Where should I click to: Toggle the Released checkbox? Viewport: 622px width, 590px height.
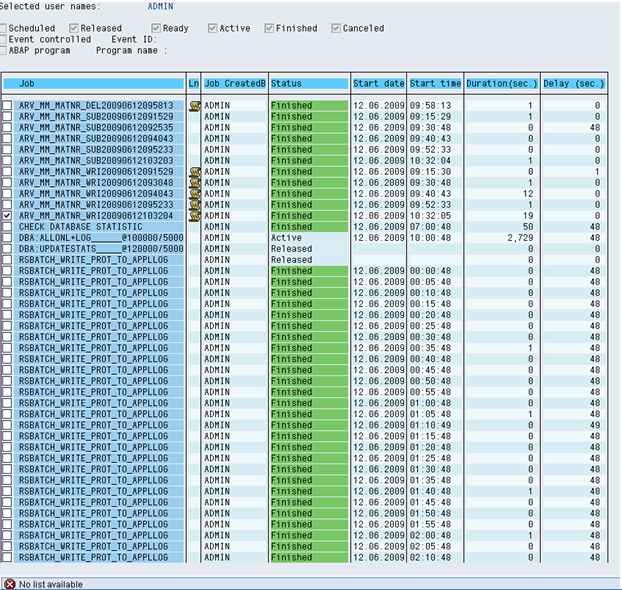click(x=73, y=28)
